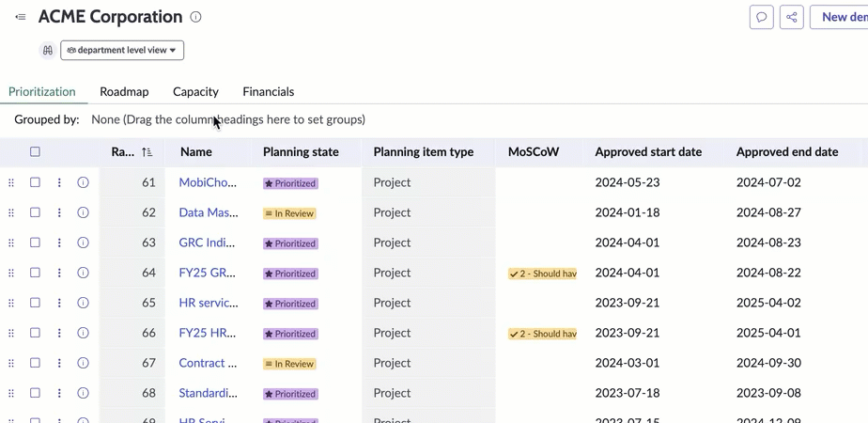Image resolution: width=868 pixels, height=423 pixels.
Task: Select checkbox for rank 63 row
Action: pos(35,243)
